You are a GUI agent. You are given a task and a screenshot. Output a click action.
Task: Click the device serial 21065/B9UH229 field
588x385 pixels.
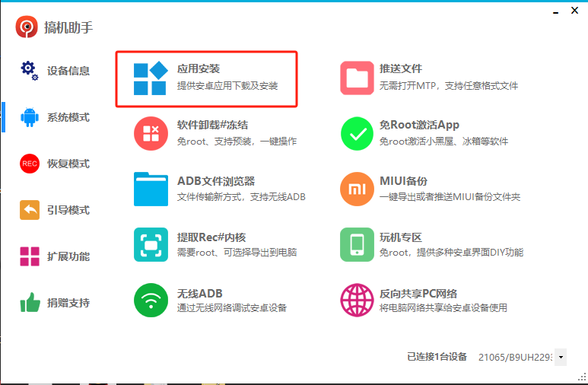click(x=515, y=356)
